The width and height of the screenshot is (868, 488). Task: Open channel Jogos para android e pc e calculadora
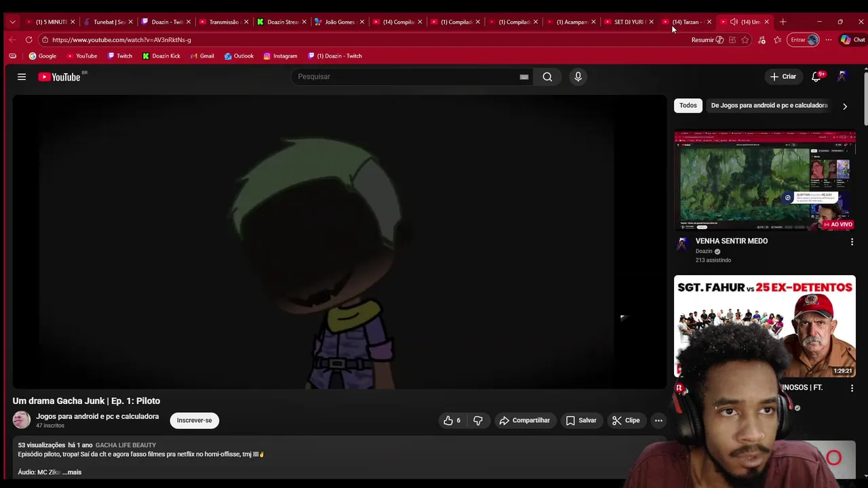click(x=98, y=416)
